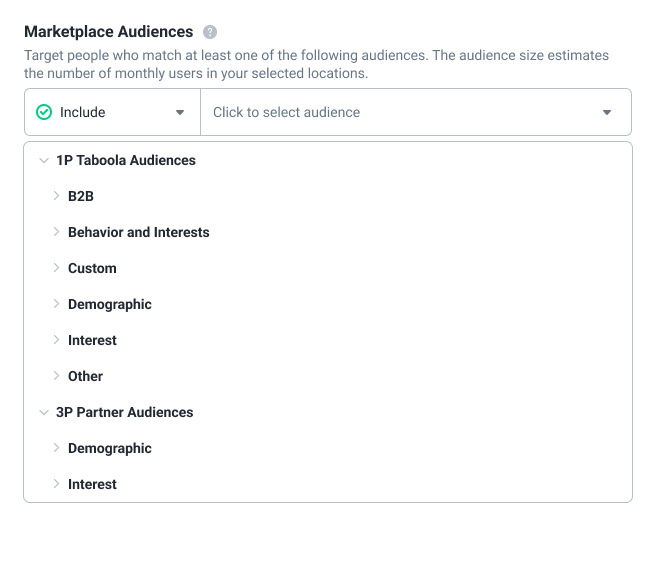The width and height of the screenshot is (656, 574).
Task: Click the 1P Taboola Audiences heading
Action: tap(126, 160)
